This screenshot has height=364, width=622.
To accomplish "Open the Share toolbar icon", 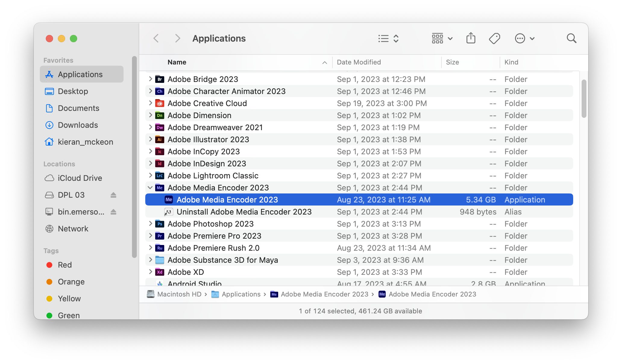I will [x=471, y=38].
